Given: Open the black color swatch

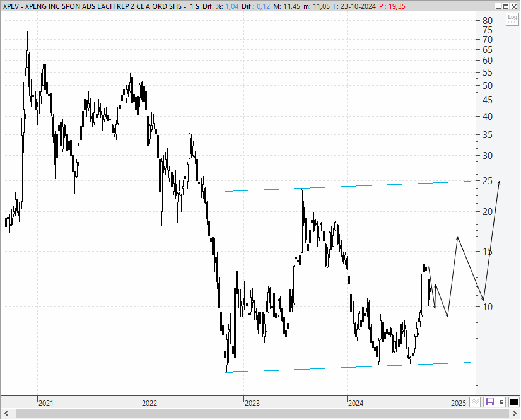Looking at the screenshot, I should pos(513,402).
